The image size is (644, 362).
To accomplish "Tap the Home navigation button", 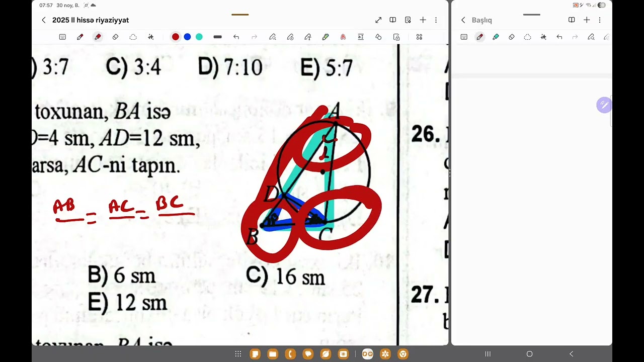I will pyautogui.click(x=529, y=354).
